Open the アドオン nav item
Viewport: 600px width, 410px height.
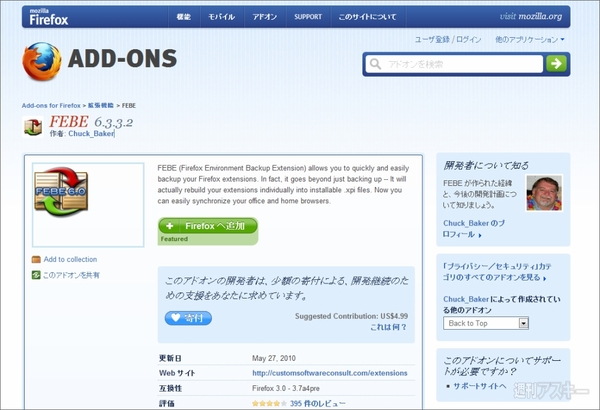coord(264,17)
